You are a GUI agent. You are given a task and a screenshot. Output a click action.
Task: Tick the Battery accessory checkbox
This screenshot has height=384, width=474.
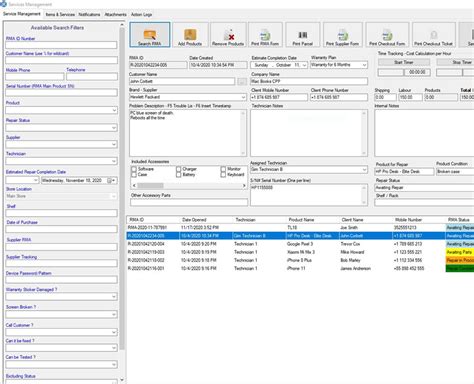(179, 175)
